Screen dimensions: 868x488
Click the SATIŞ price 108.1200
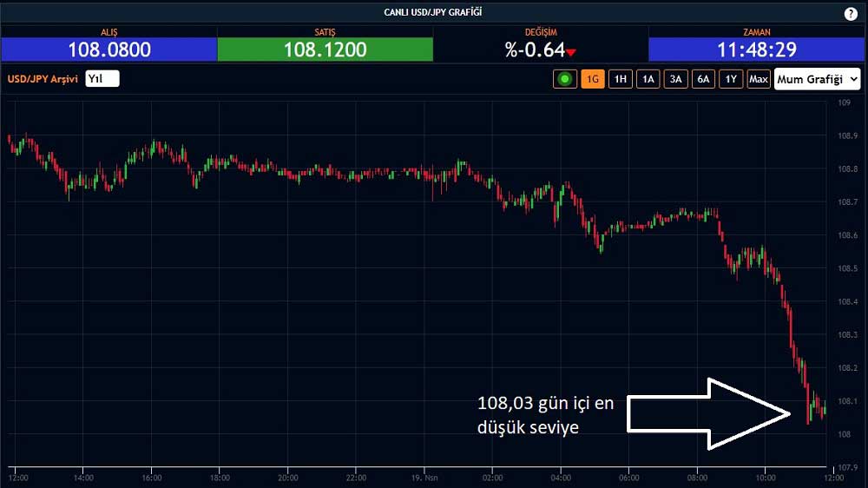click(x=325, y=49)
